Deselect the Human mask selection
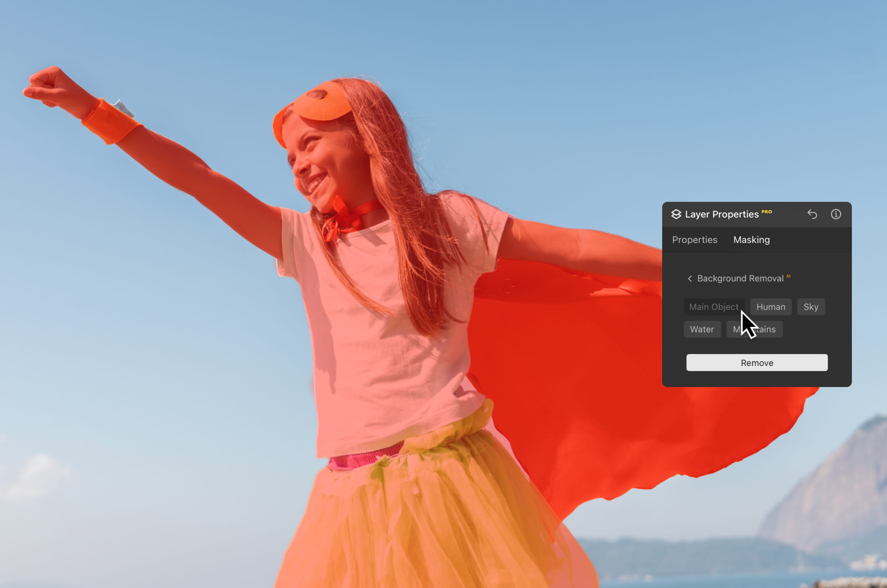The height and width of the screenshot is (588, 887). (771, 307)
